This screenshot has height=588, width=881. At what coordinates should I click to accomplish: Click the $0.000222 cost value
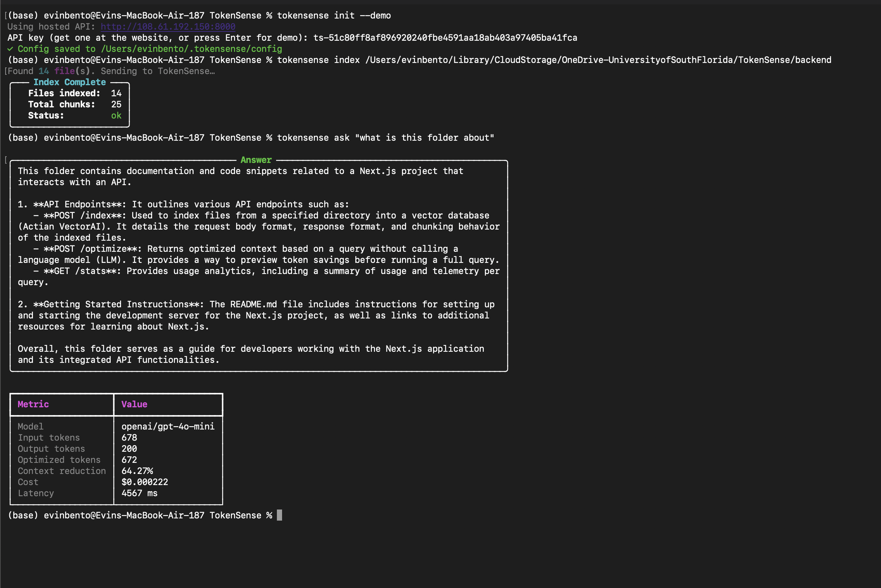point(145,482)
